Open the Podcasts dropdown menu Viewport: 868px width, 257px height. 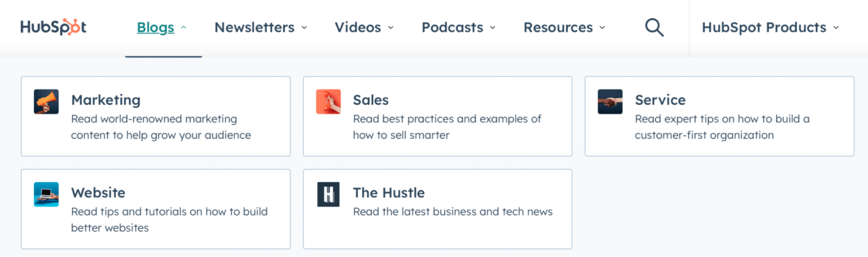coord(492,28)
